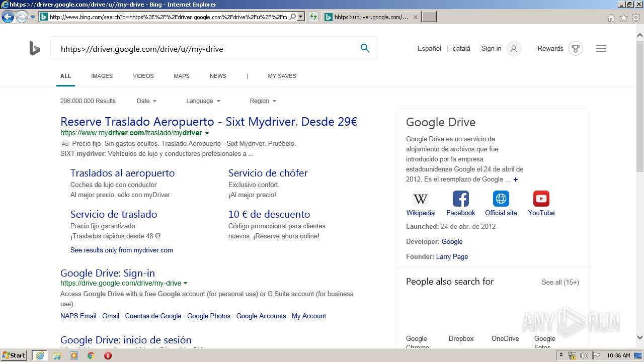Open the Facebook icon link
Screen dimensions: 644x362
461,199
